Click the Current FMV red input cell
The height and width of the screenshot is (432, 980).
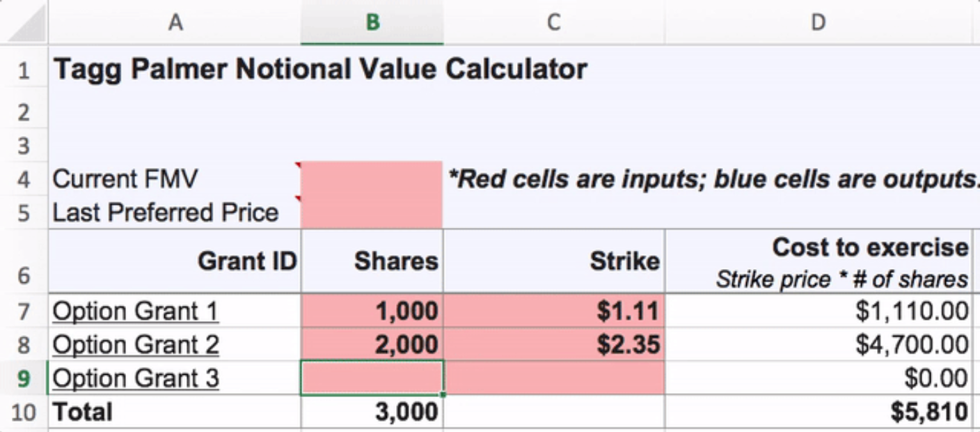tap(372, 178)
